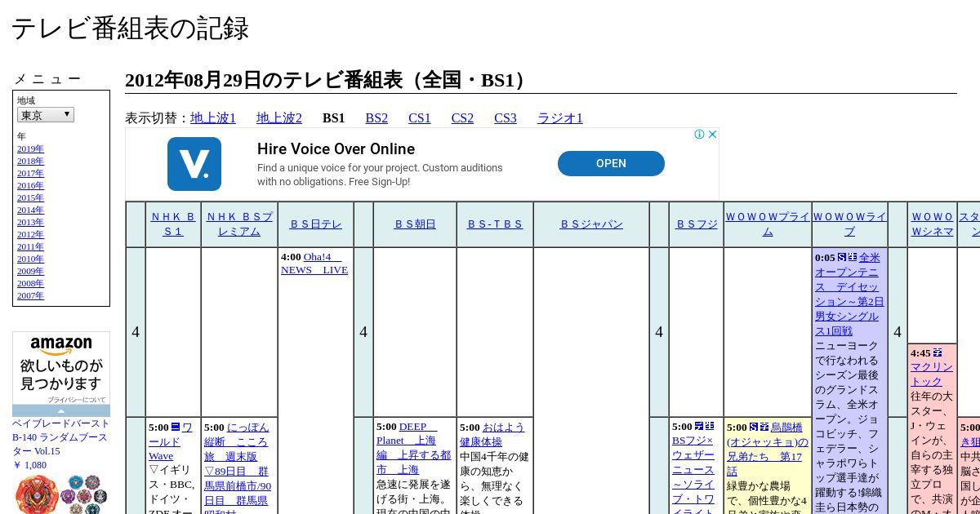Click the デ icon beside BSフジ 5:00
This screenshot has width=980, height=514.
pos(699,426)
